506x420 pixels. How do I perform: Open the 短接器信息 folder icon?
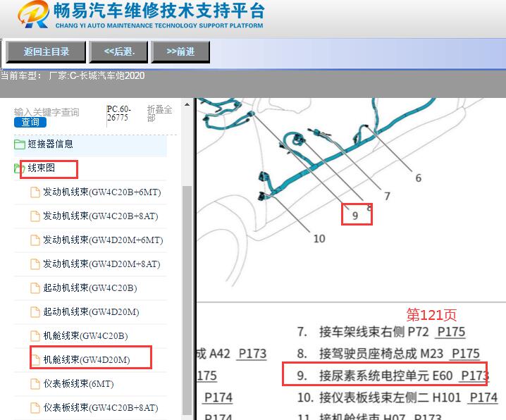pos(19,144)
